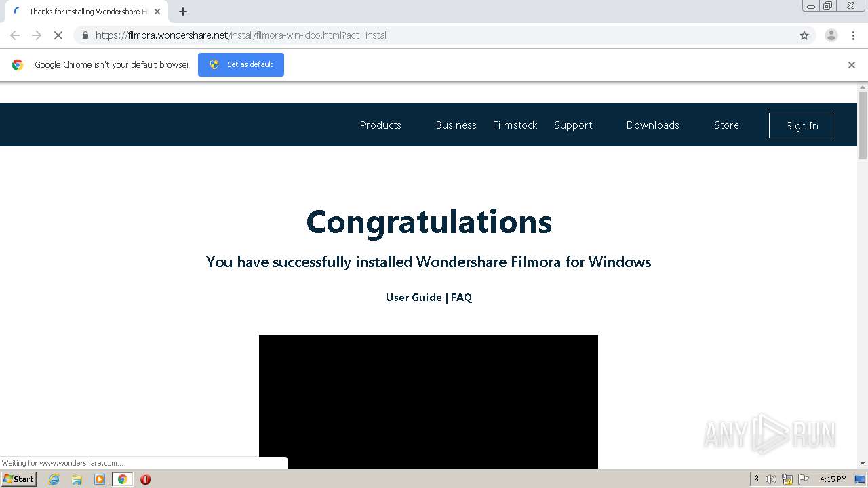Open Action Center flag icon

[x=804, y=479]
